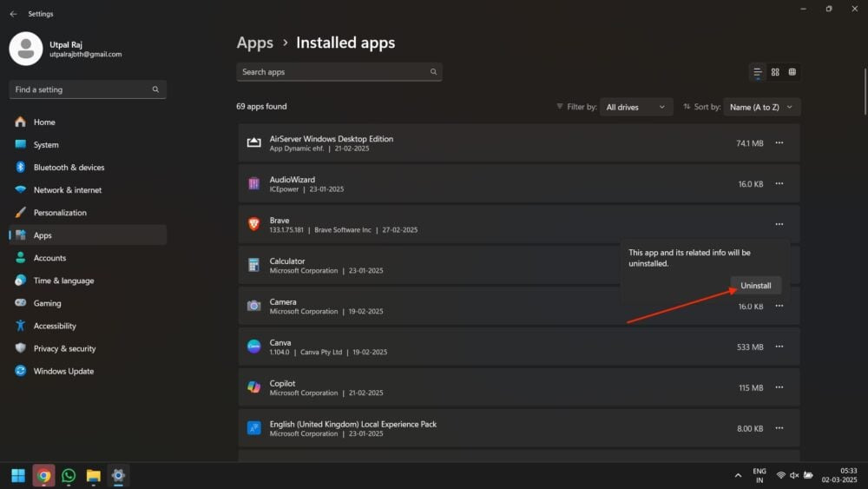Focus the Search apps field
This screenshot has width=868, height=489.
point(339,72)
